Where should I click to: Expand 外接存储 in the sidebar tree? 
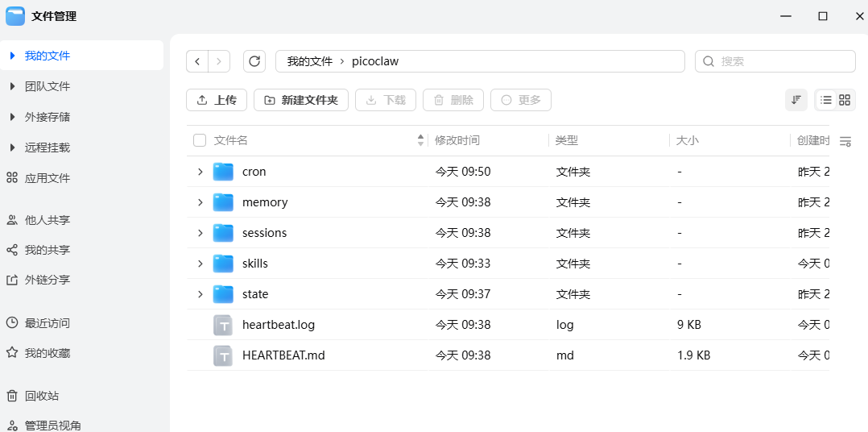(12, 117)
